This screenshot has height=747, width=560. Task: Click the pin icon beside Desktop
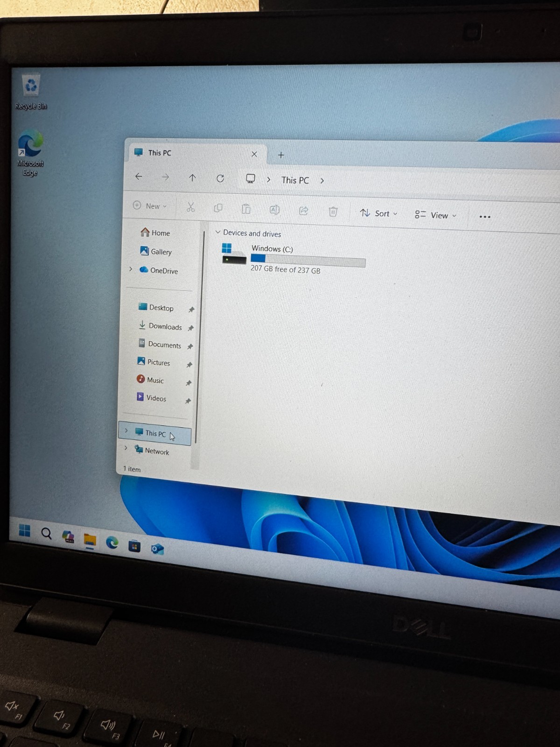click(x=191, y=310)
